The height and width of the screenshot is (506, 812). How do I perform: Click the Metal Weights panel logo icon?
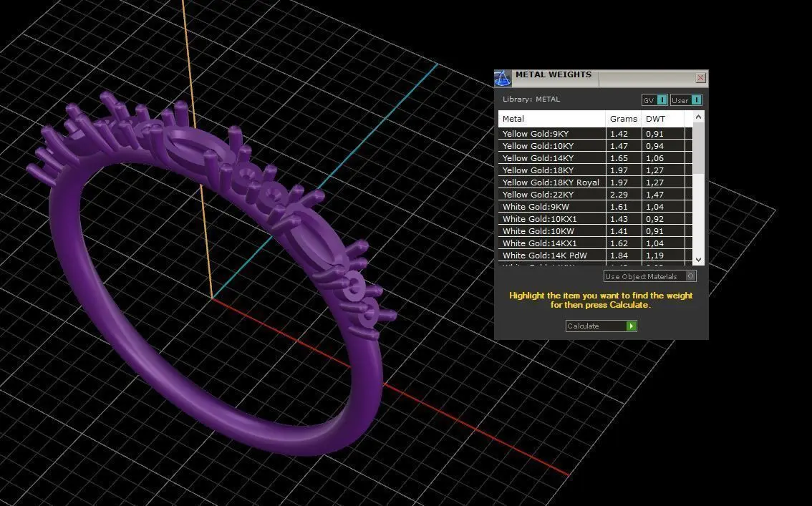503,78
